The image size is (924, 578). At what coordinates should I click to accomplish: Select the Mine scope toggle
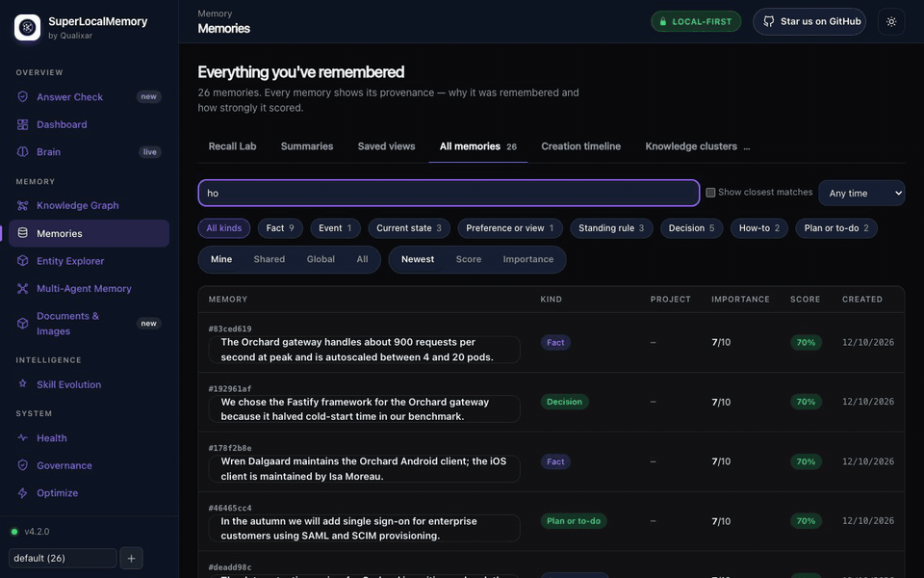point(221,259)
